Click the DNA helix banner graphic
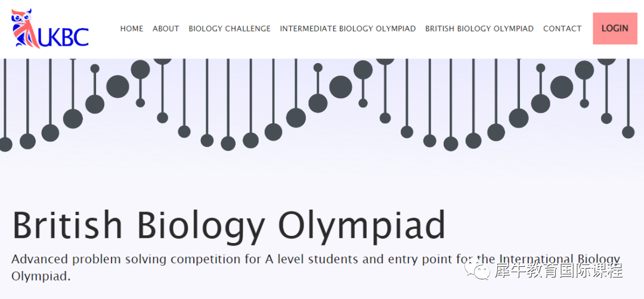This screenshot has width=644, height=299. 322,105
